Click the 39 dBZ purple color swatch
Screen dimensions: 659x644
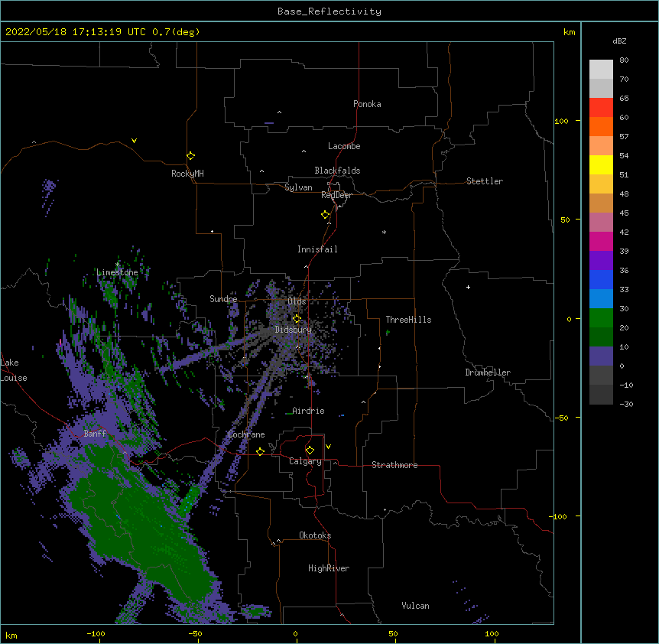click(x=601, y=260)
